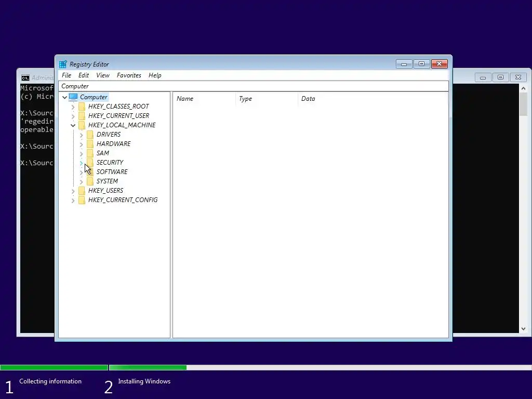The height and width of the screenshot is (399, 532).
Task: Click the Data column header
Action: [x=373, y=99]
